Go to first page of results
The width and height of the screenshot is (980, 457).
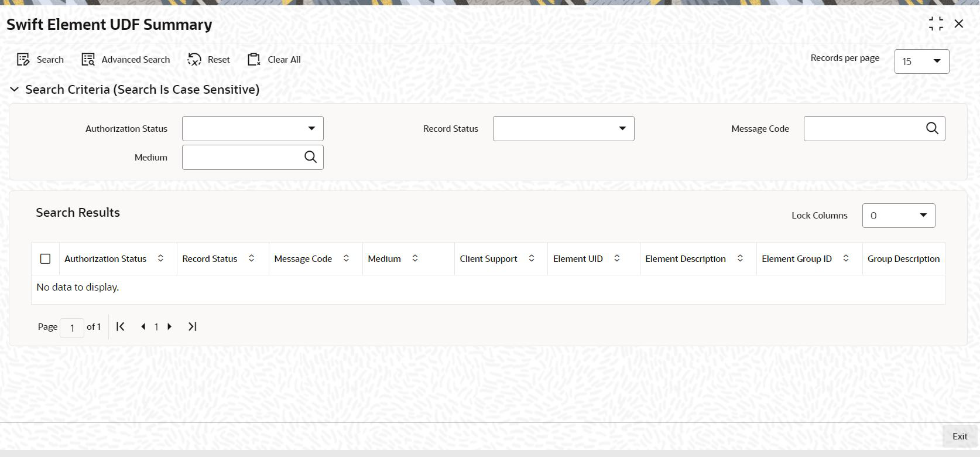tap(120, 326)
